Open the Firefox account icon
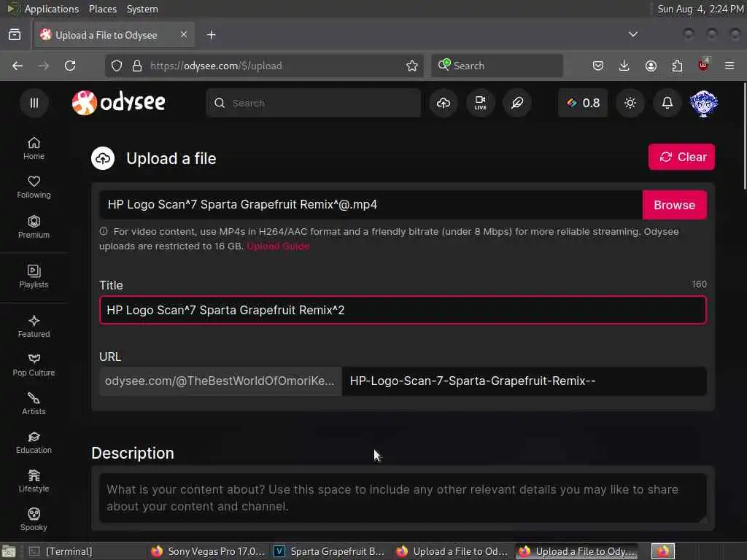Viewport: 747px width, 560px height. [x=651, y=66]
